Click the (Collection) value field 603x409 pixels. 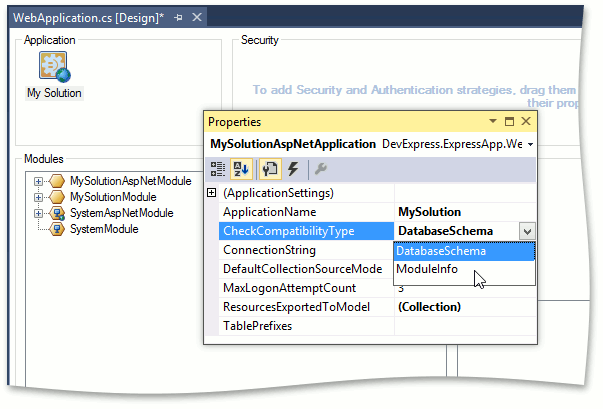pyautogui.click(x=465, y=307)
